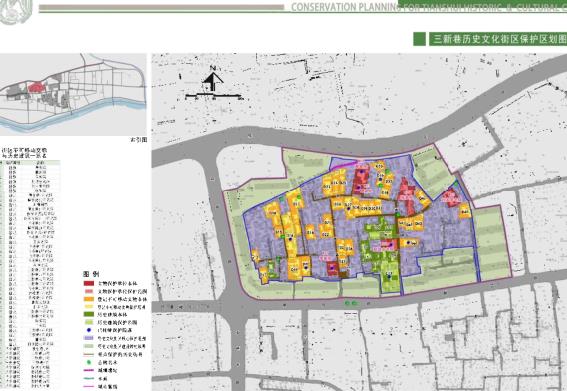567x391 pixels.
Task: Click the 索引图 caption under index map
Action: (x=139, y=140)
